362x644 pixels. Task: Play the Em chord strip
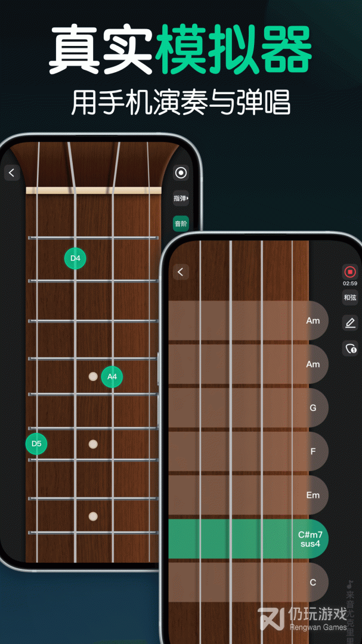248,496
